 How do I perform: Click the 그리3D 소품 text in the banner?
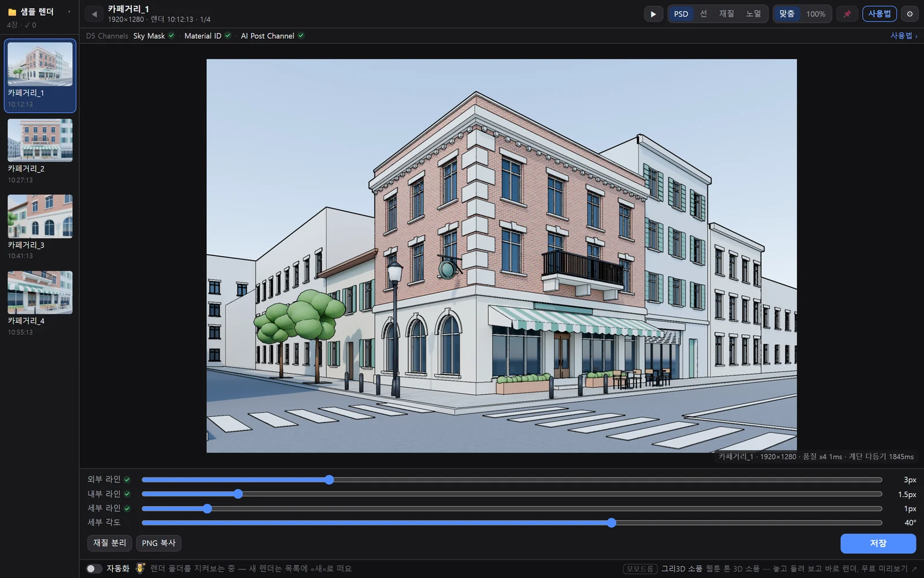click(x=682, y=569)
